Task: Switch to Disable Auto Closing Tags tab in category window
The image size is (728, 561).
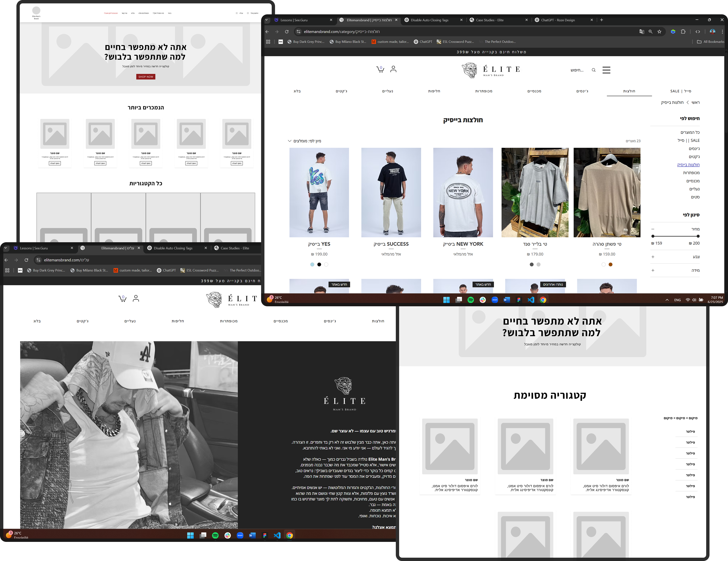Action: [434, 20]
